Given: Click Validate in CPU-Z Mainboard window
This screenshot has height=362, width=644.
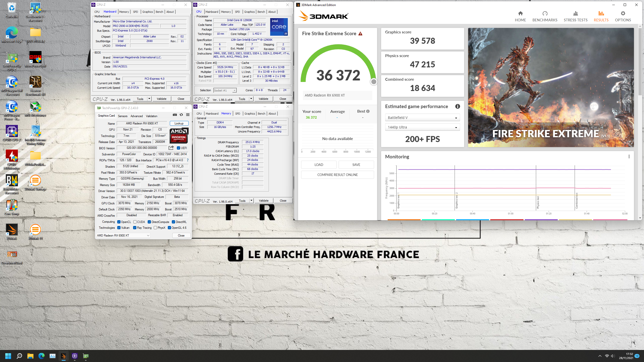Looking at the screenshot, I should [x=162, y=99].
